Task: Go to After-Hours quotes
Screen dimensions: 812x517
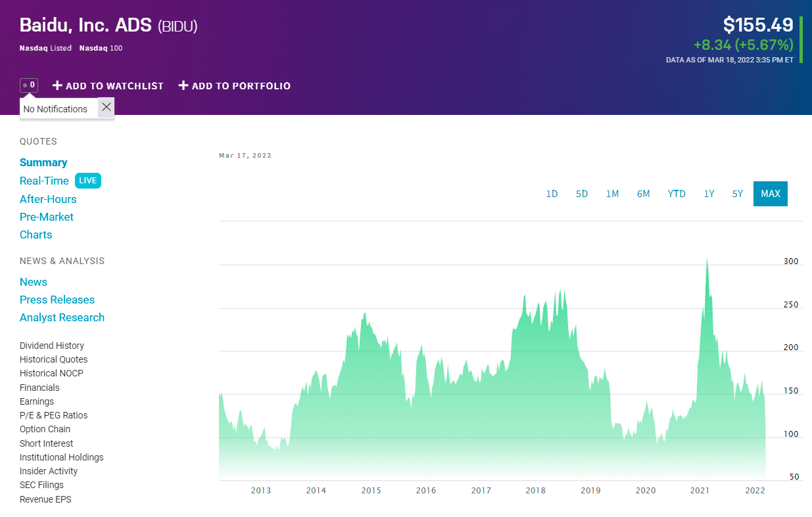Action: (x=48, y=199)
